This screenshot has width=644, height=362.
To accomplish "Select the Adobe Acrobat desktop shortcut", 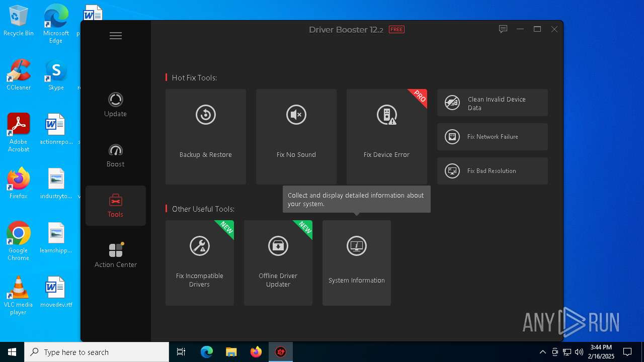I will click(19, 133).
